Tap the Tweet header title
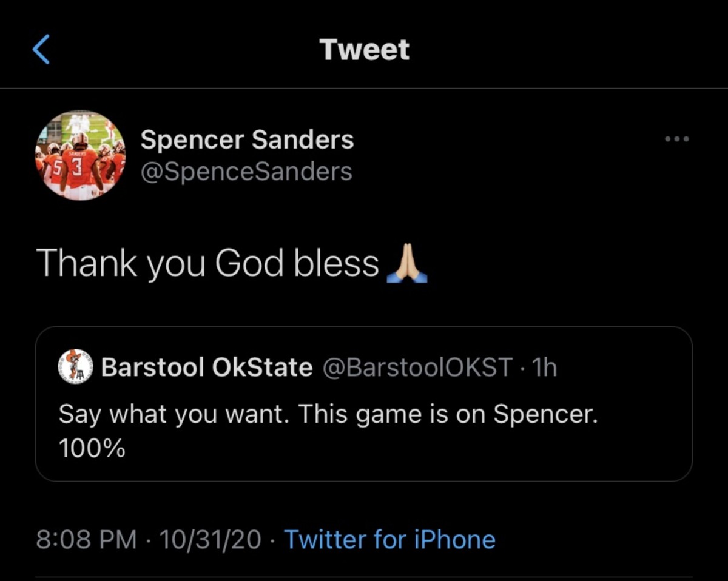 coord(365,49)
